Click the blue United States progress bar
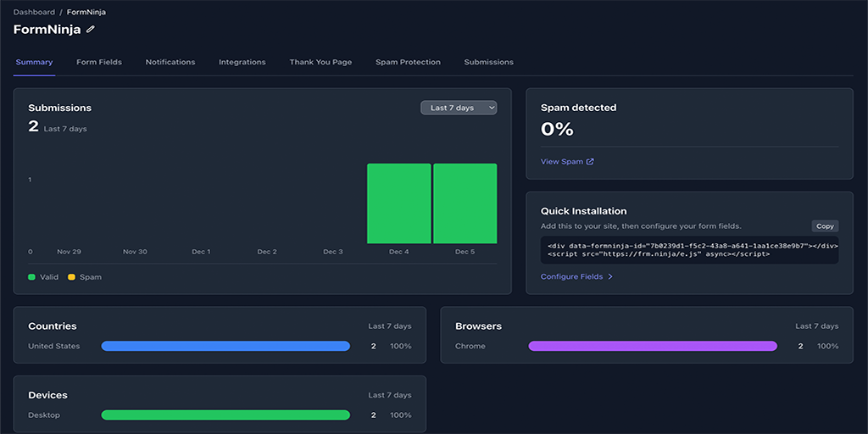868x434 pixels. point(225,346)
